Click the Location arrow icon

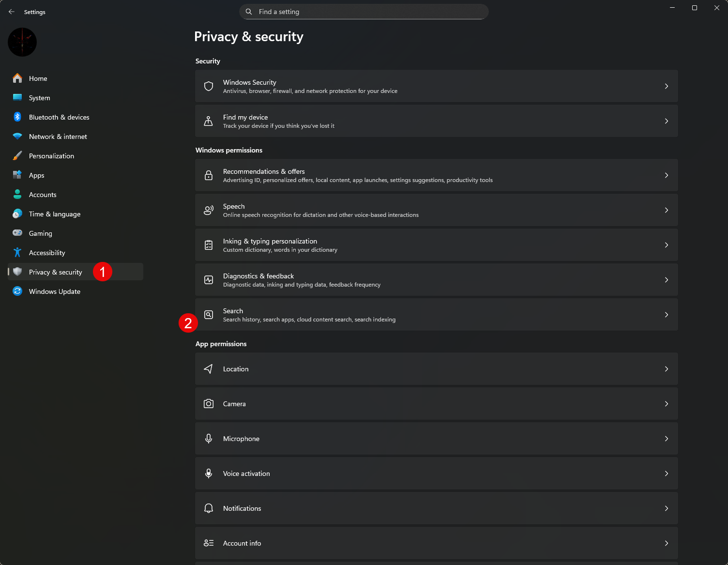209,369
